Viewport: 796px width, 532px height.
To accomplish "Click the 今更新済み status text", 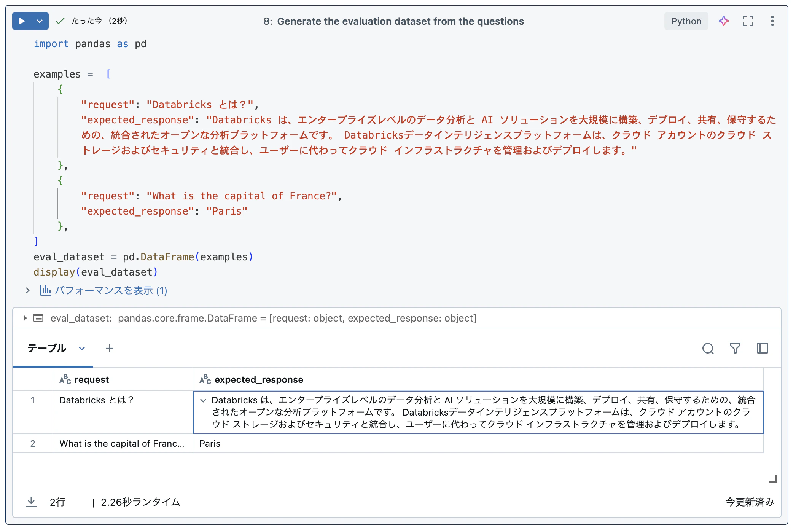I will pos(750,502).
